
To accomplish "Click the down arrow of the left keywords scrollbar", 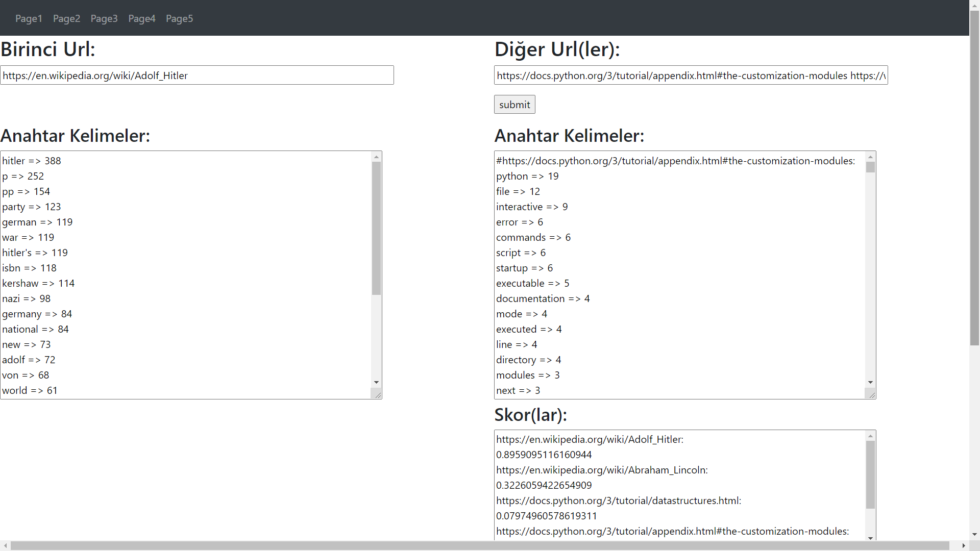I will pyautogui.click(x=376, y=382).
